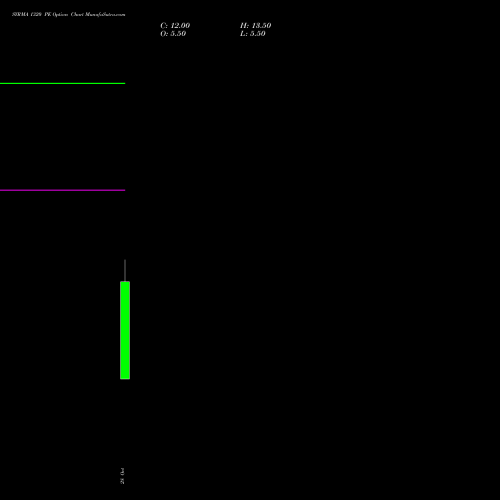Screen dimensions: 500x500
Task: Select the green horizontal indicator line
Action: click(62, 83)
